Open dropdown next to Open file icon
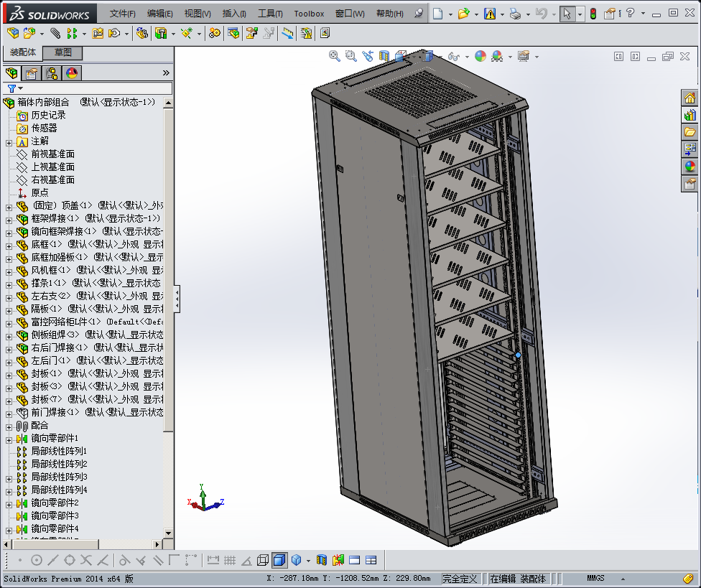 point(476,14)
